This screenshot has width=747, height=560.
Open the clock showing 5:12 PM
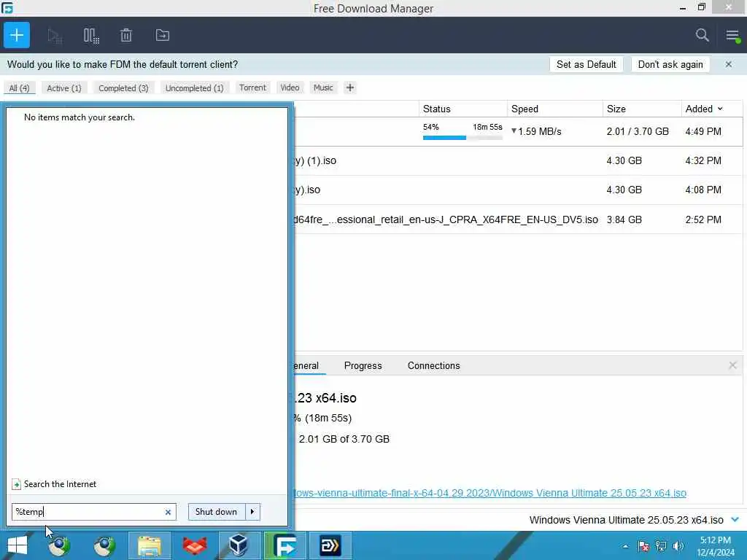pyautogui.click(x=715, y=546)
